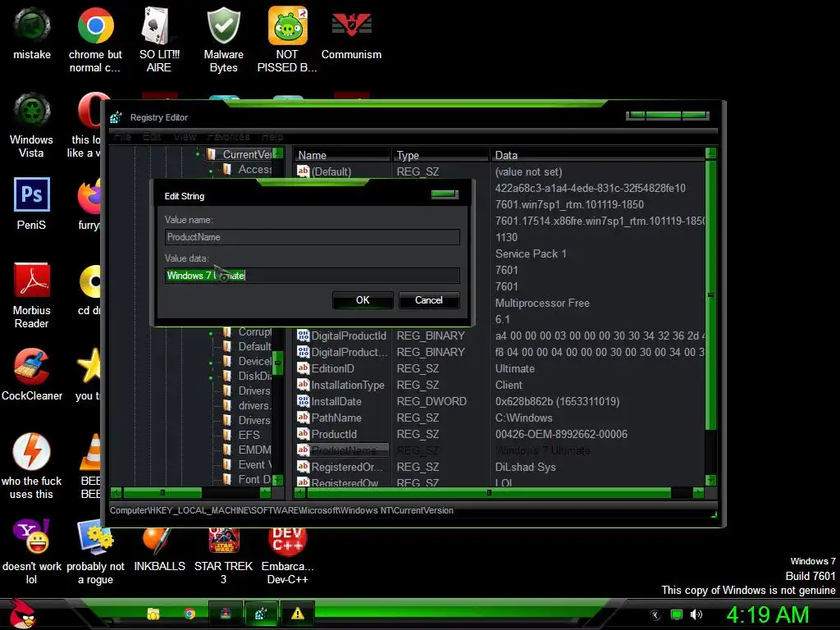
Task: Open the Morbius Reader icon
Action: click(x=32, y=295)
